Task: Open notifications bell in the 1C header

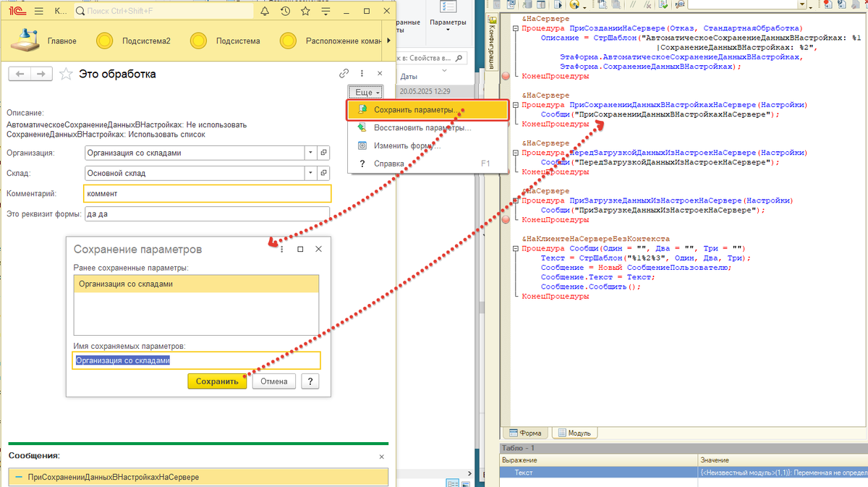Action: [264, 12]
